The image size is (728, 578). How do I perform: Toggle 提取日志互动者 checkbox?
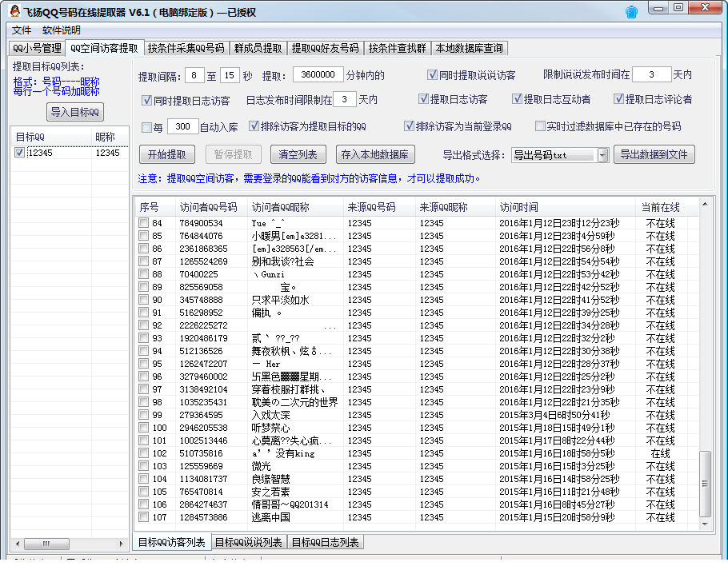pos(517,99)
